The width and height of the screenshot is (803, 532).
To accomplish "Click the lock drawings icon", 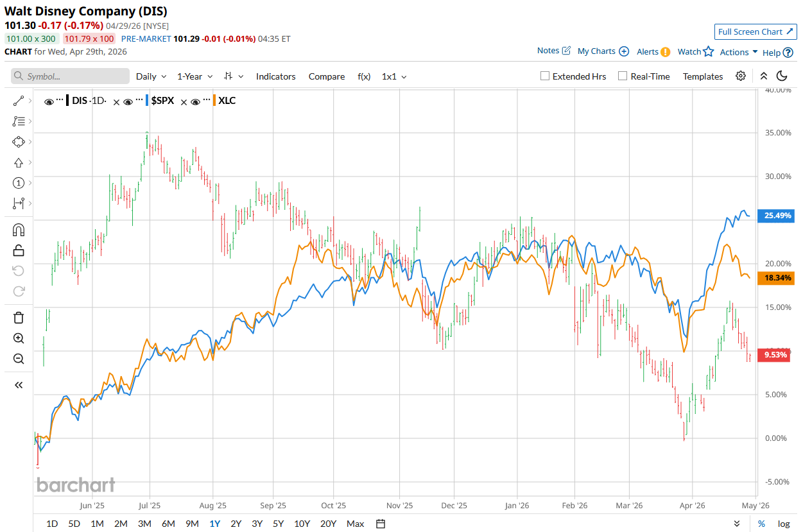I will pos(19,250).
